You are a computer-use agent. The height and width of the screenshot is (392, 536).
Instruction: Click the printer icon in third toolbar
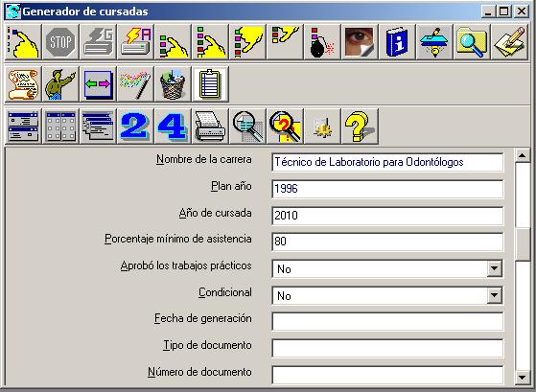[x=210, y=127]
